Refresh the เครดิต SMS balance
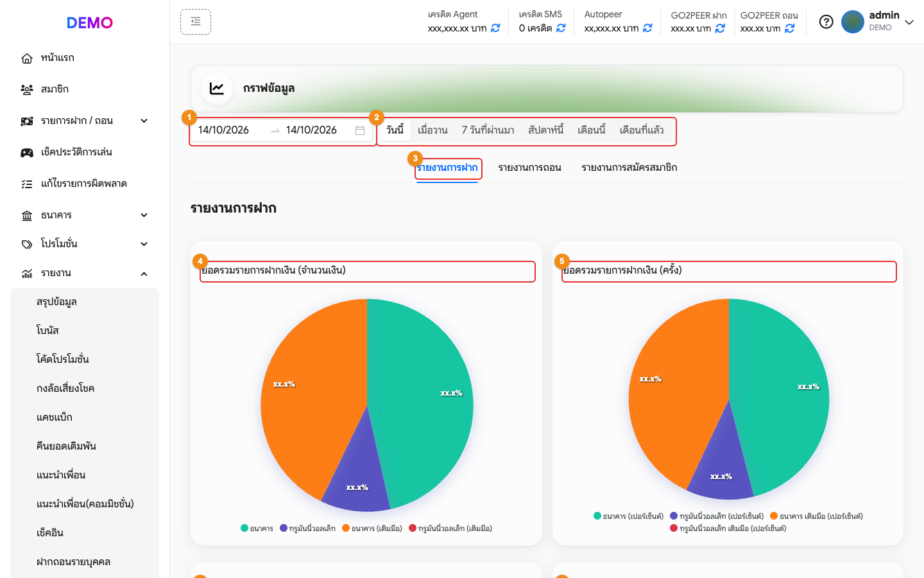The width and height of the screenshot is (924, 578). [x=561, y=28]
